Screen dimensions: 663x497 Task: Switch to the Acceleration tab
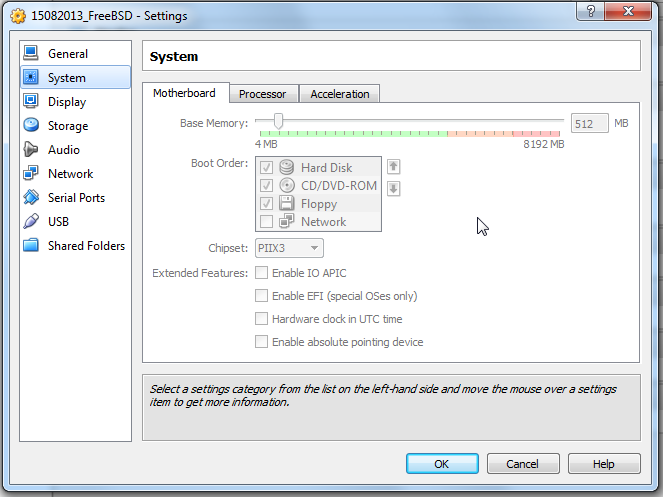click(339, 94)
